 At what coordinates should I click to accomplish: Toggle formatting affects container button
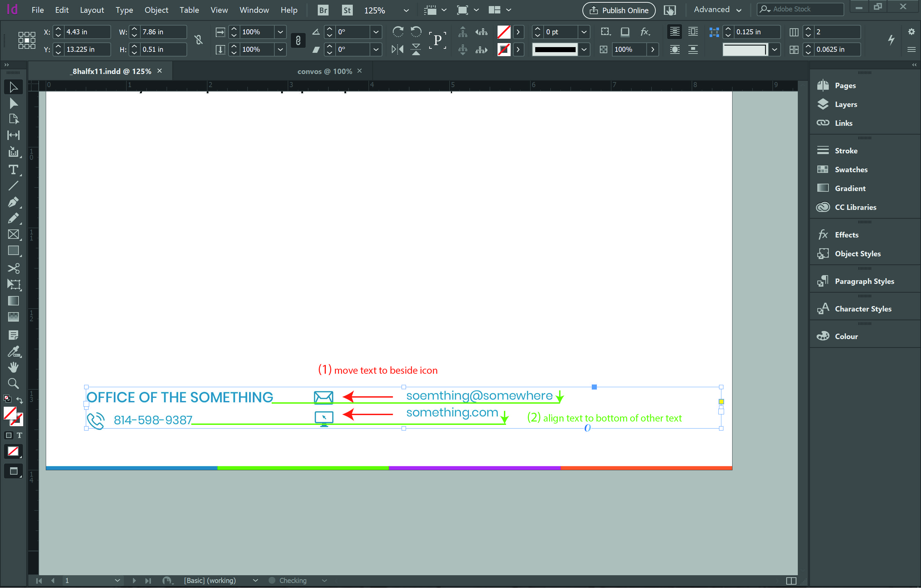click(x=9, y=436)
